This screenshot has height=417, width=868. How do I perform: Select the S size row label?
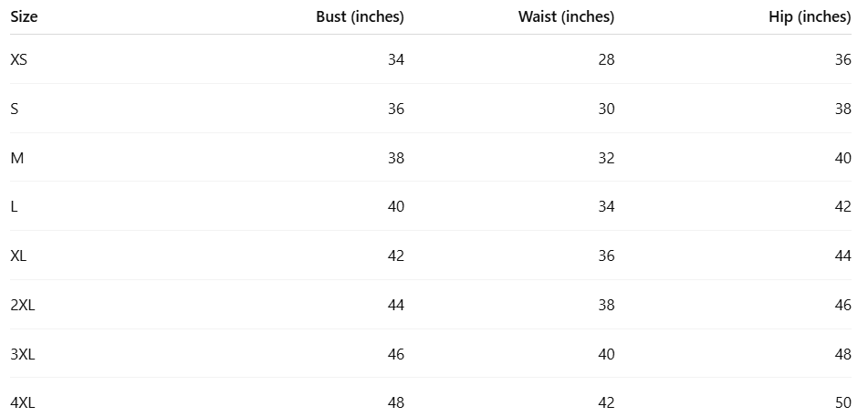pyautogui.click(x=15, y=109)
